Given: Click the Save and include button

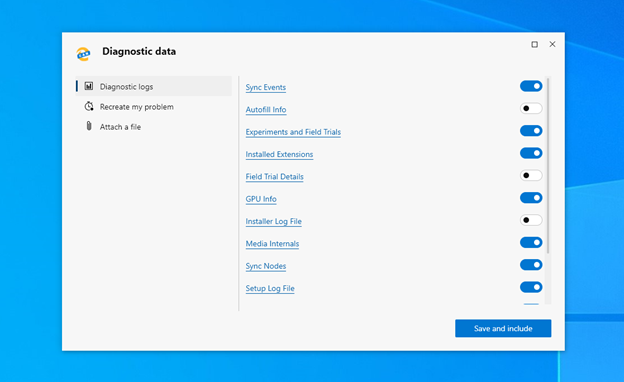Looking at the screenshot, I should 503,328.
